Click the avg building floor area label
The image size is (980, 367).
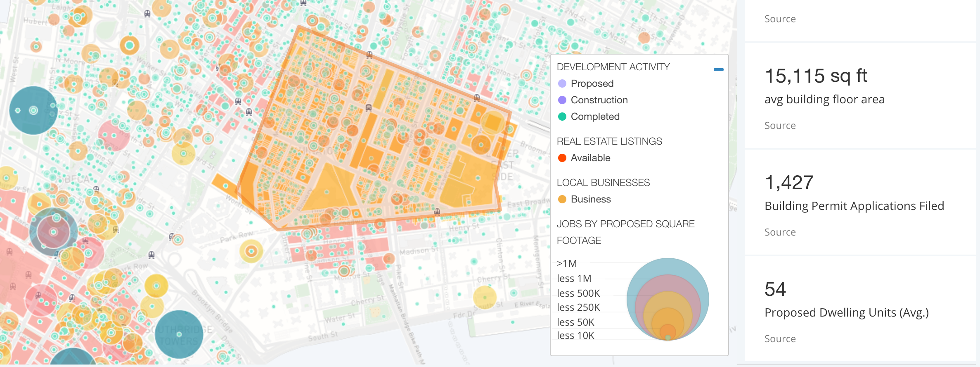pos(824,100)
